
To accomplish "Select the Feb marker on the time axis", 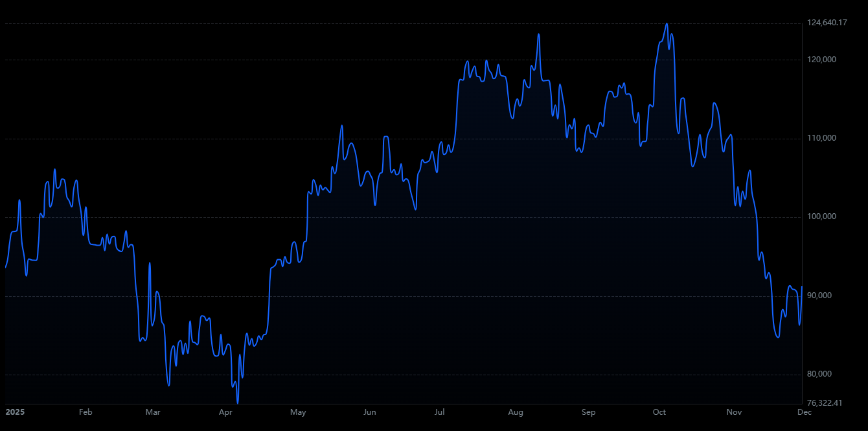I will [x=86, y=412].
